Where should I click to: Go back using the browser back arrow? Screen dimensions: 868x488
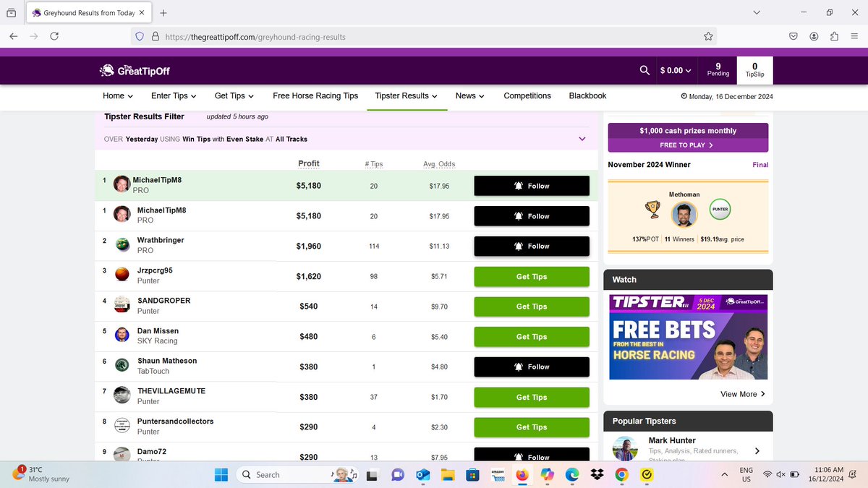[x=14, y=36]
